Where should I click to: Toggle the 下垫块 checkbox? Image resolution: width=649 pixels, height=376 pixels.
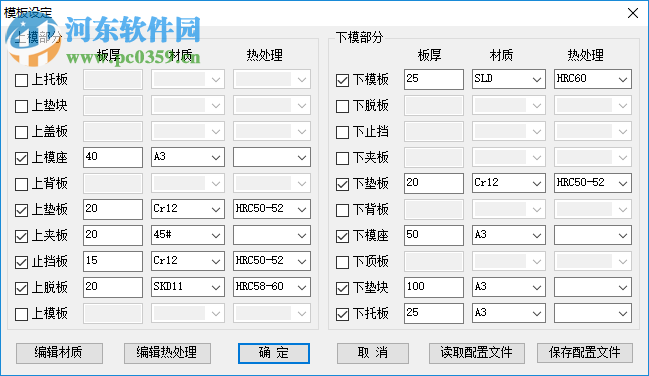342,288
